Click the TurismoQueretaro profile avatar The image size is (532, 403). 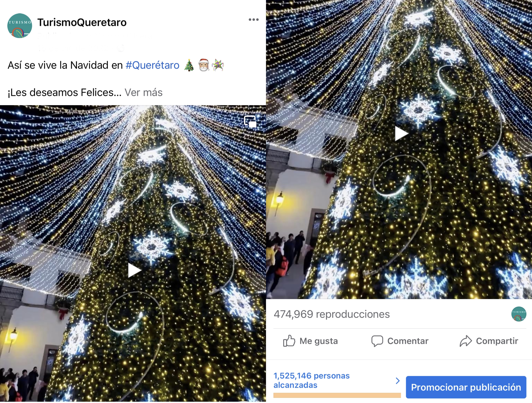click(20, 26)
